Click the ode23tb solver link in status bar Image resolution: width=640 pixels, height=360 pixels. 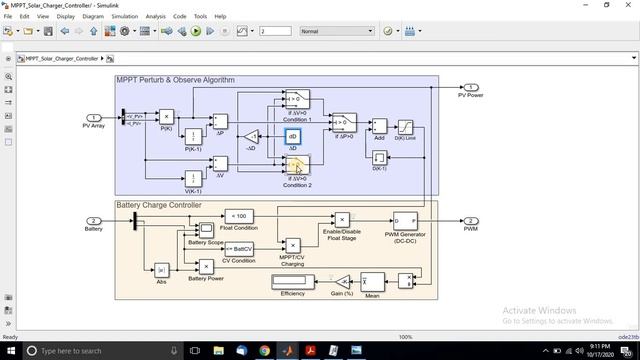(x=629, y=337)
